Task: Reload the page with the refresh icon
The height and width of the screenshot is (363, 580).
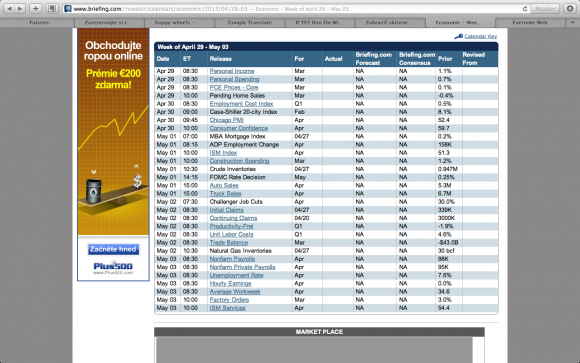Action: click(525, 9)
